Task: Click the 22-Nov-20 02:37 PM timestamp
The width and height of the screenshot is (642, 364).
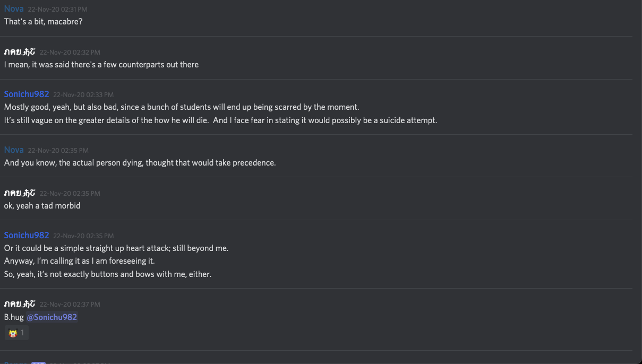Action: [x=70, y=305]
